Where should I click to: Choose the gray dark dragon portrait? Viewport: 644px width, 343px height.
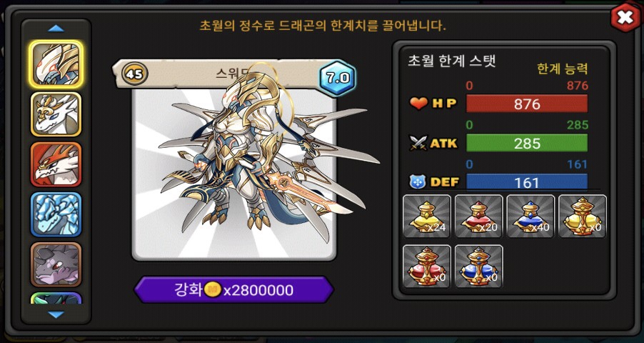(56, 264)
